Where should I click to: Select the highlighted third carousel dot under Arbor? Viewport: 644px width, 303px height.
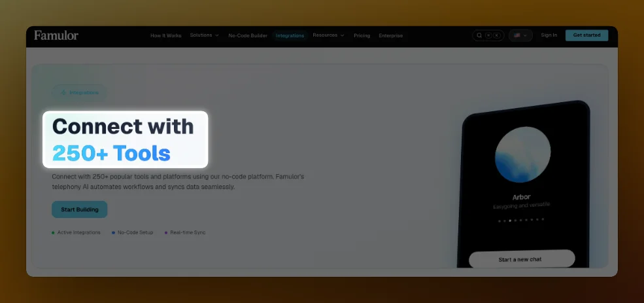(x=510, y=221)
